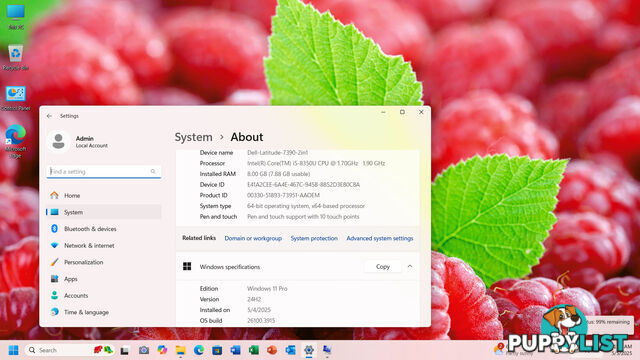Screen dimensions: 640x360
Task: Click the Pen and touch value text
Action: (x=303, y=217)
